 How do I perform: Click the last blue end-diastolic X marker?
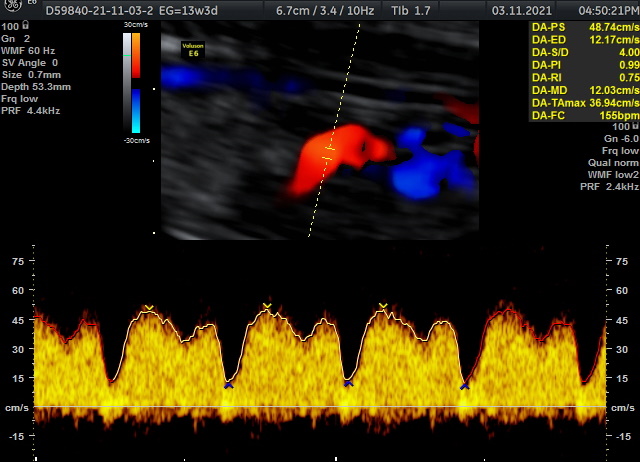465,385
